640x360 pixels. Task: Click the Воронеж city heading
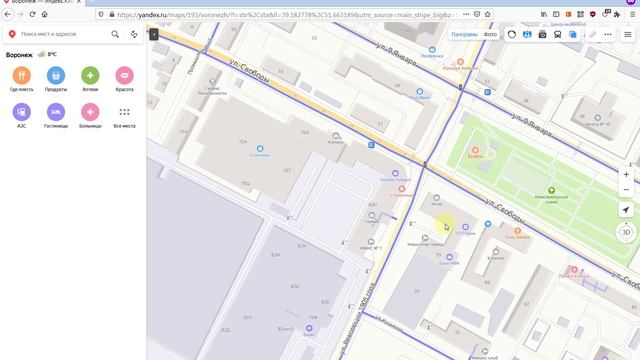pos(19,55)
